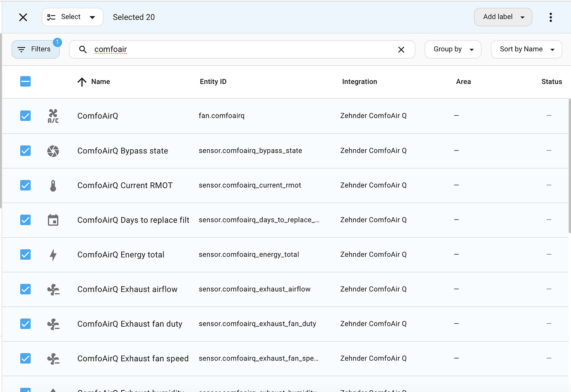Click the calendar icon on Days to replace filter
The image size is (571, 392).
pyautogui.click(x=53, y=220)
